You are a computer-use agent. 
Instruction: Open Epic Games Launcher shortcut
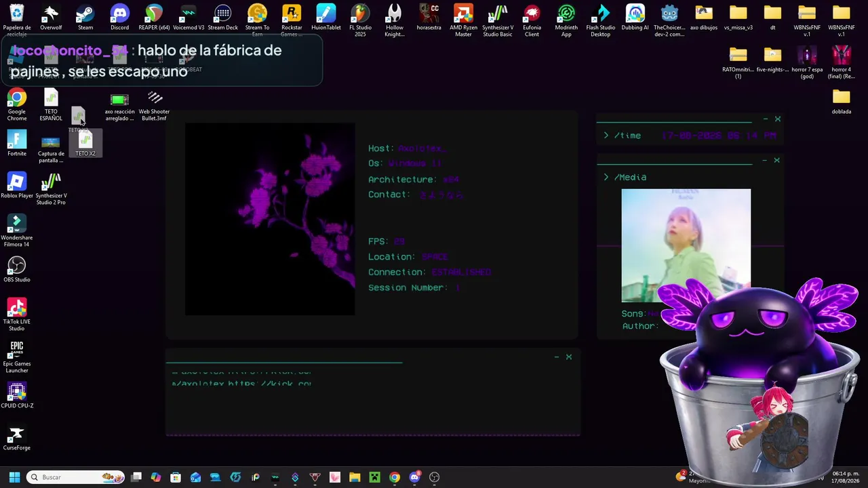[x=17, y=357]
